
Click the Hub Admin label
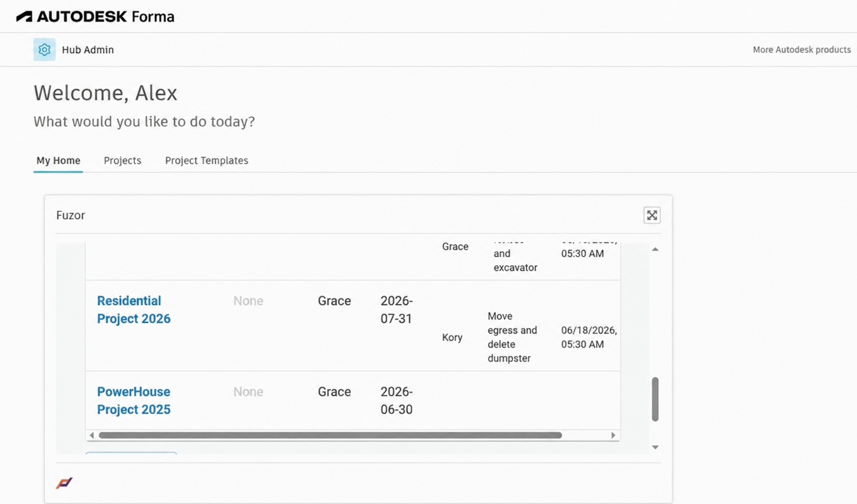[x=88, y=50]
